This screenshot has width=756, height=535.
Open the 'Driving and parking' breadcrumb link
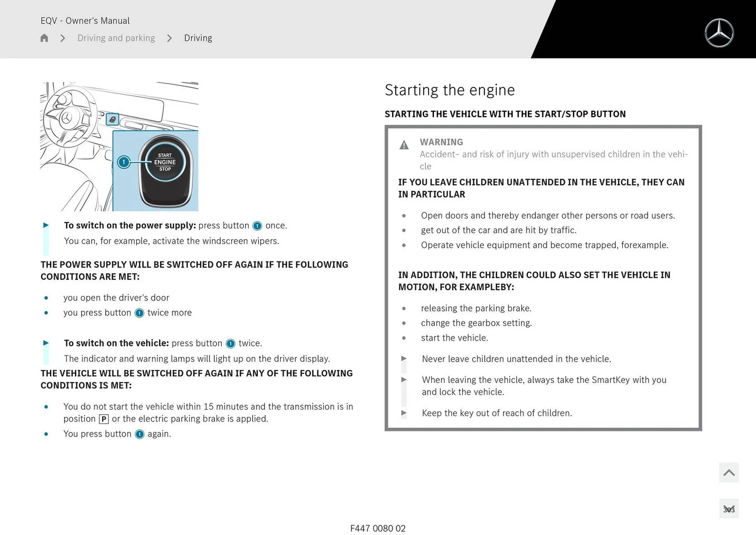pyautogui.click(x=116, y=38)
